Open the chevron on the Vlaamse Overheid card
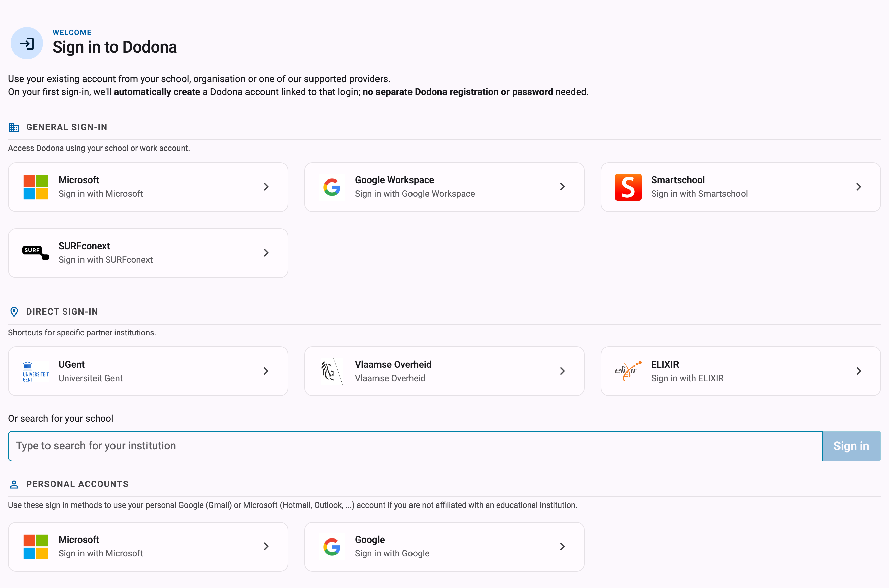Image resolution: width=889 pixels, height=588 pixels. point(562,371)
